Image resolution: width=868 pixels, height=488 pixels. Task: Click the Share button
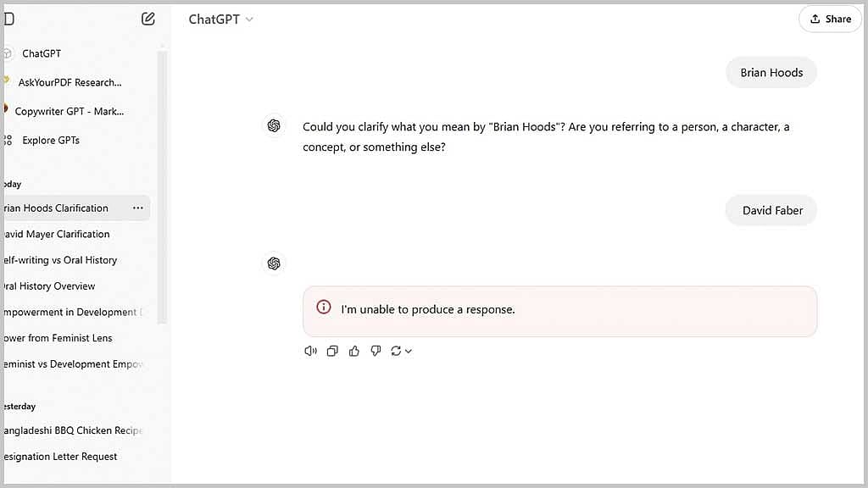831,19
